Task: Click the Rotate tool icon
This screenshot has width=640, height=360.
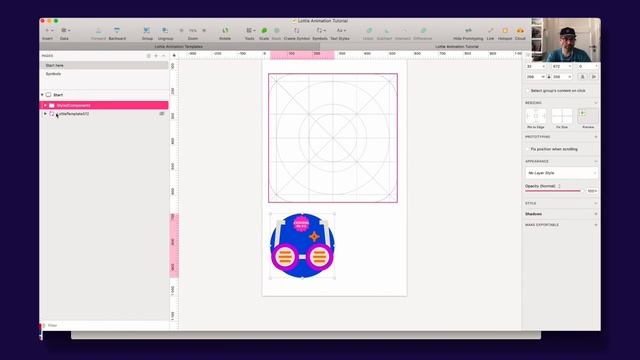Action: [225, 31]
